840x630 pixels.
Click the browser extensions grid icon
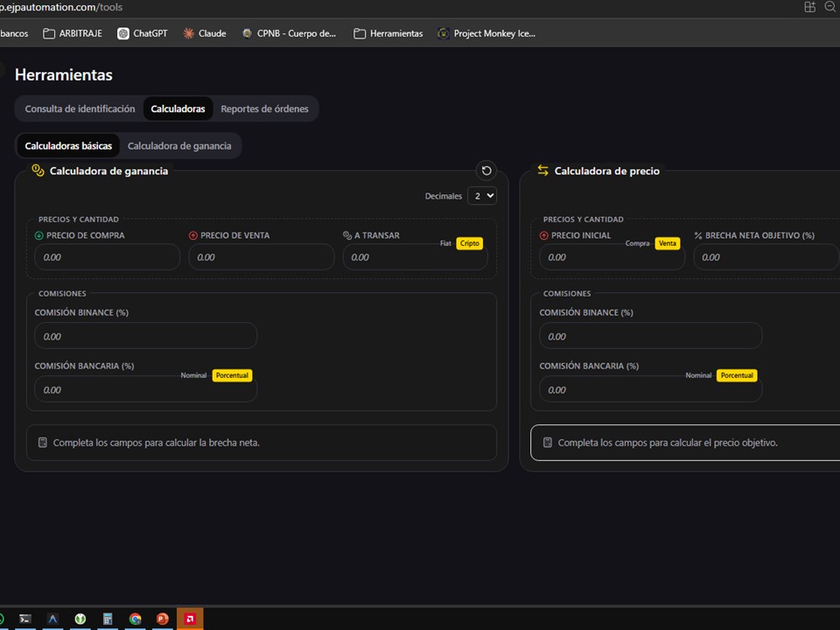tap(810, 7)
